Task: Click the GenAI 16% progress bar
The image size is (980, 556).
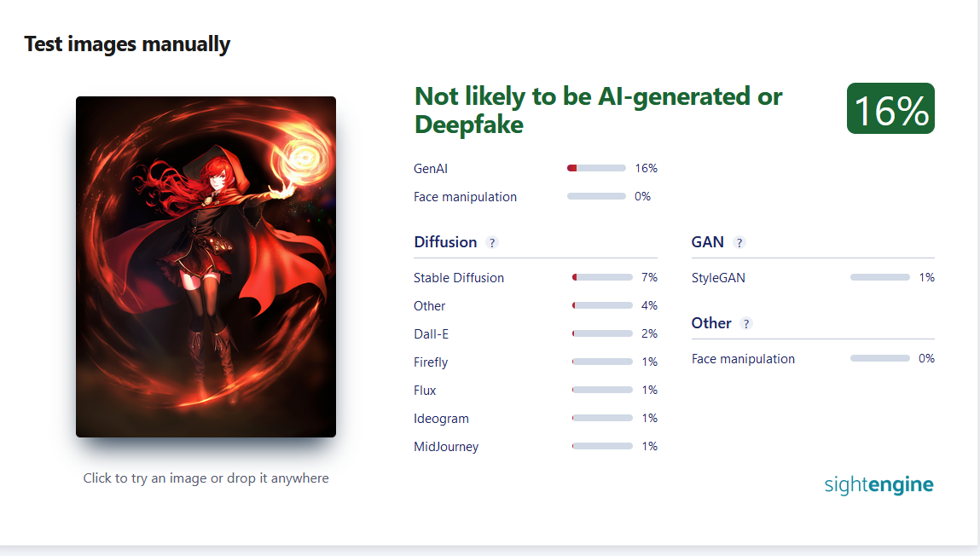Action: tap(596, 168)
